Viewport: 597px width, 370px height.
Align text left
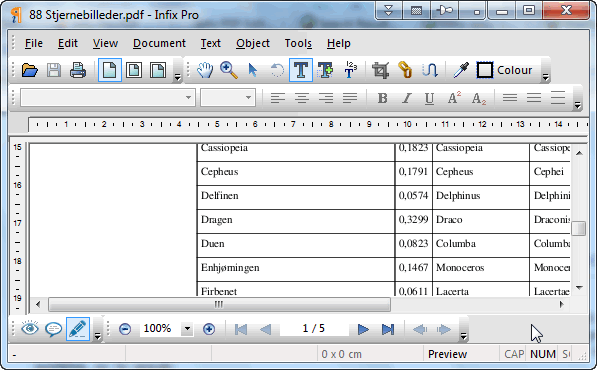(278, 98)
